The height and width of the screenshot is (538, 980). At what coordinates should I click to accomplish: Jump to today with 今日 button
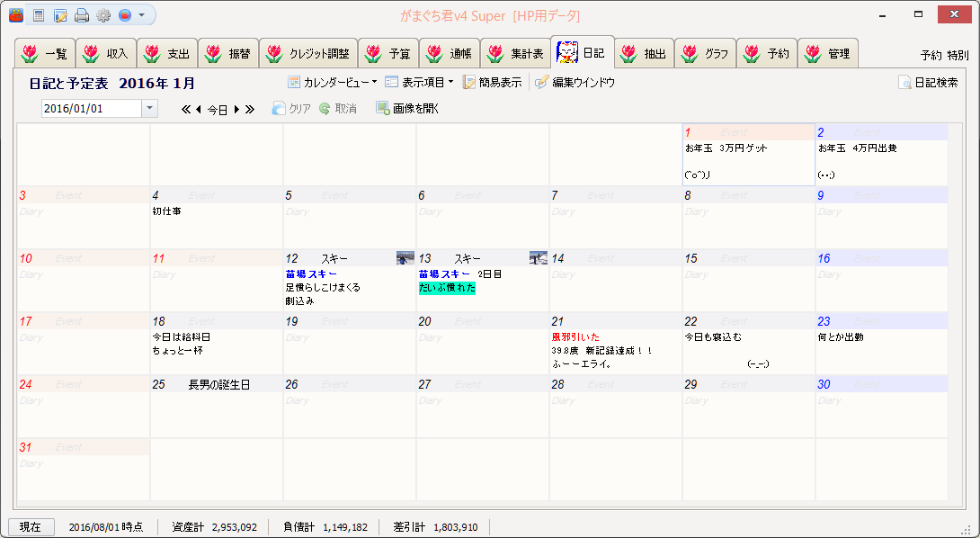click(x=217, y=110)
